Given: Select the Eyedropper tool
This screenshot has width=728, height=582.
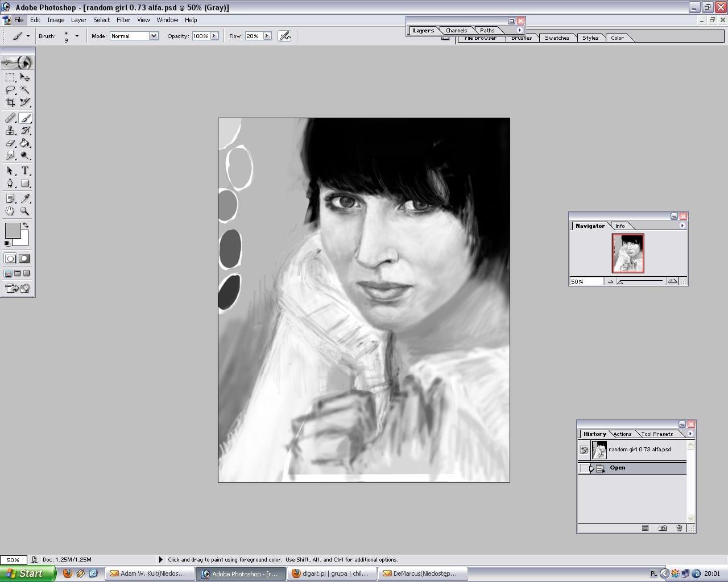Looking at the screenshot, I should coord(25,198).
